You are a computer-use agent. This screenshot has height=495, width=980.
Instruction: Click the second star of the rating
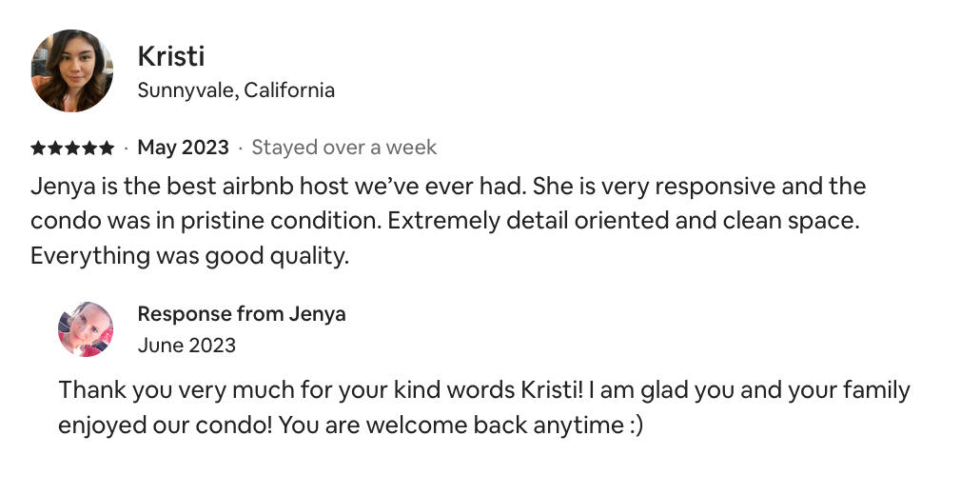tap(55, 148)
